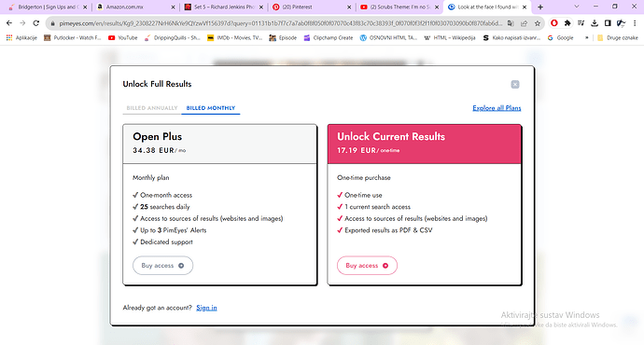Screen dimensions: 644x345
Task: Open the YouTube bookmark
Action: [122, 37]
